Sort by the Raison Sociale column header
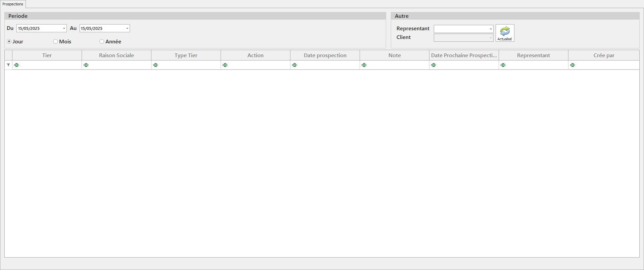This screenshot has width=644, height=270. point(116,55)
